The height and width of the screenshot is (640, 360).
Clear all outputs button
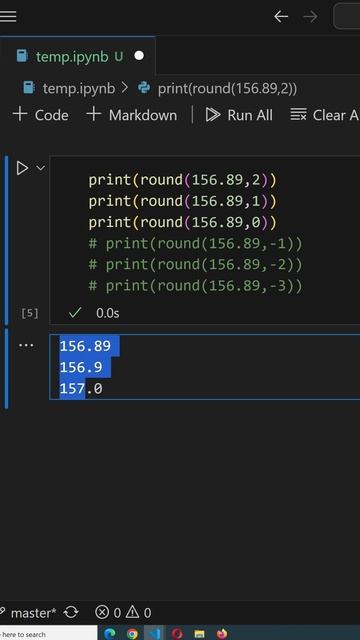[325, 115]
